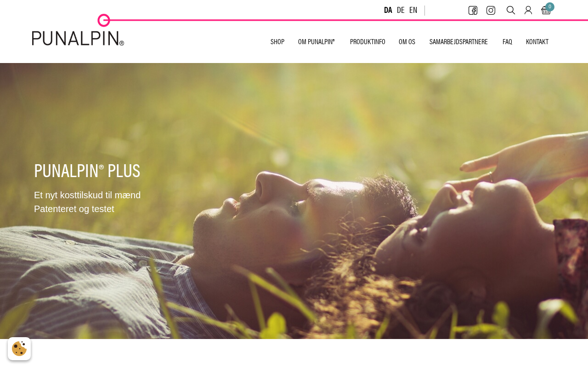This screenshot has width=588, height=368.
Task: Go to Samarbejdspartnere page
Action: [458, 42]
